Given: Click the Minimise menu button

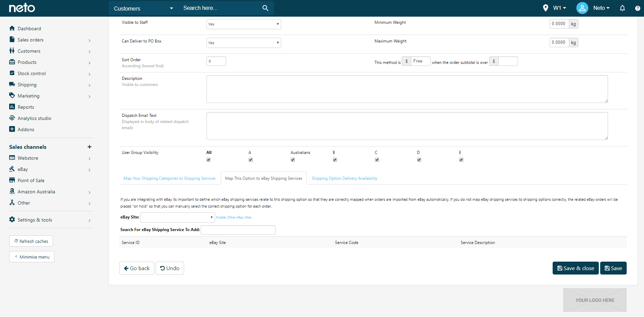Looking at the screenshot, I should coord(32,257).
